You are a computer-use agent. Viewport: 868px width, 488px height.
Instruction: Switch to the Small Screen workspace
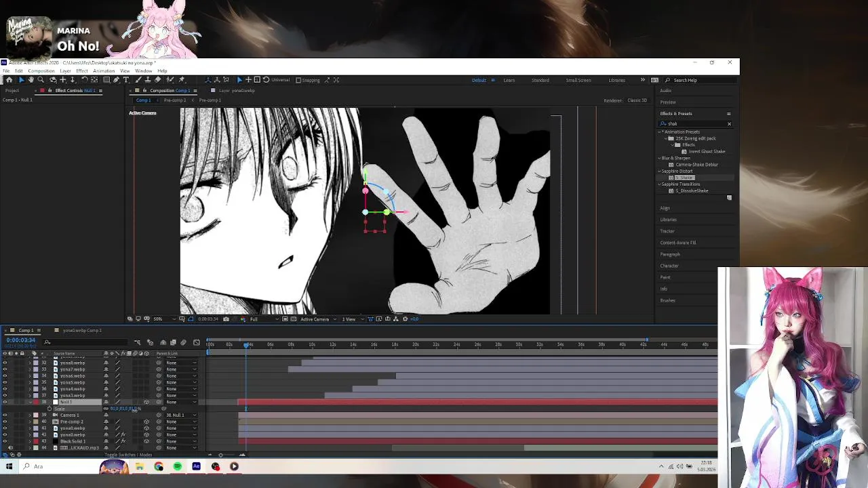click(x=578, y=80)
